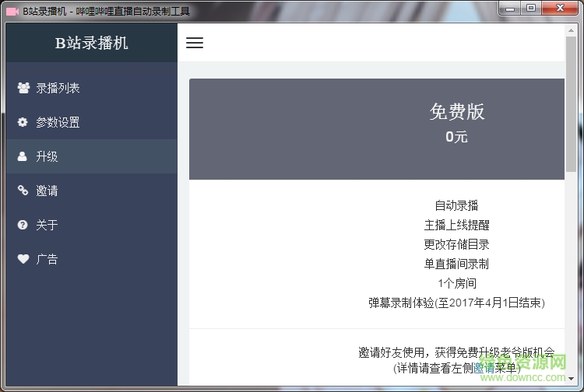The width and height of the screenshot is (584, 392).
Task: Click the vertical scrollbar thumb
Action: [x=571, y=101]
